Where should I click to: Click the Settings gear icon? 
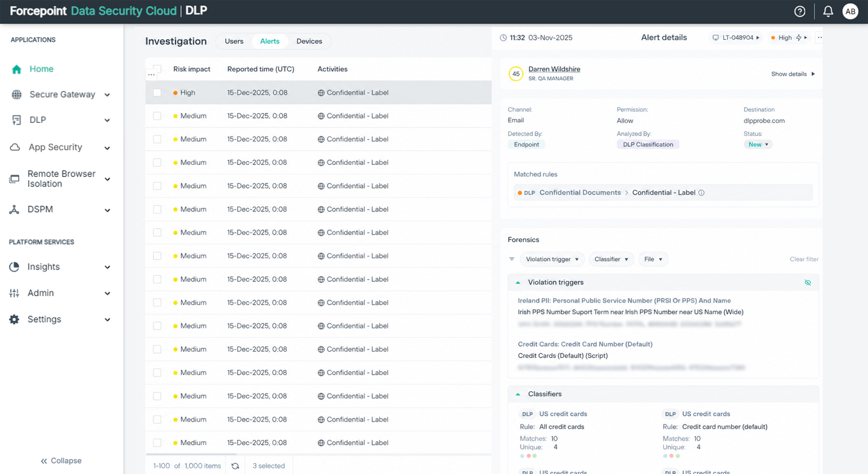(14, 319)
